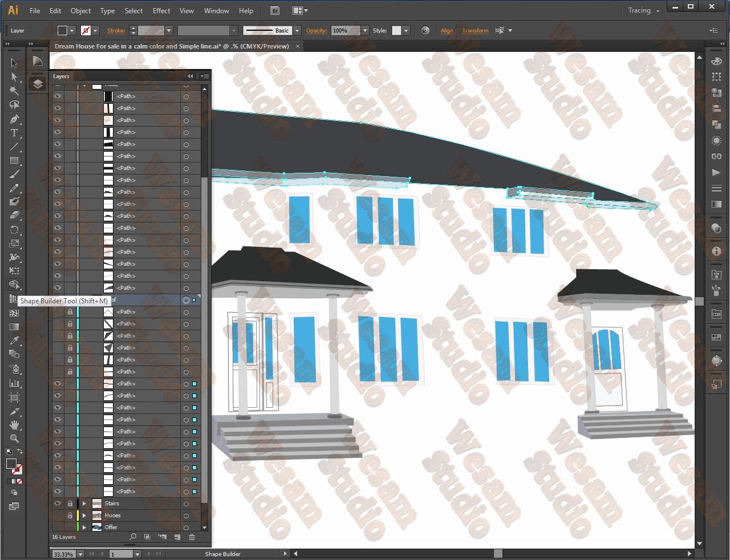Viewport: 730px width, 560px height.
Task: Select the Gradient tool
Action: click(x=14, y=327)
